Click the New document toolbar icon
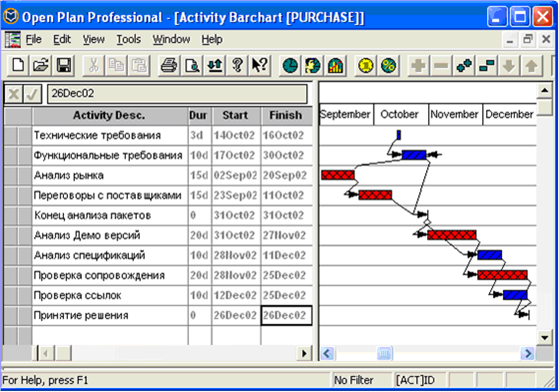 18,66
